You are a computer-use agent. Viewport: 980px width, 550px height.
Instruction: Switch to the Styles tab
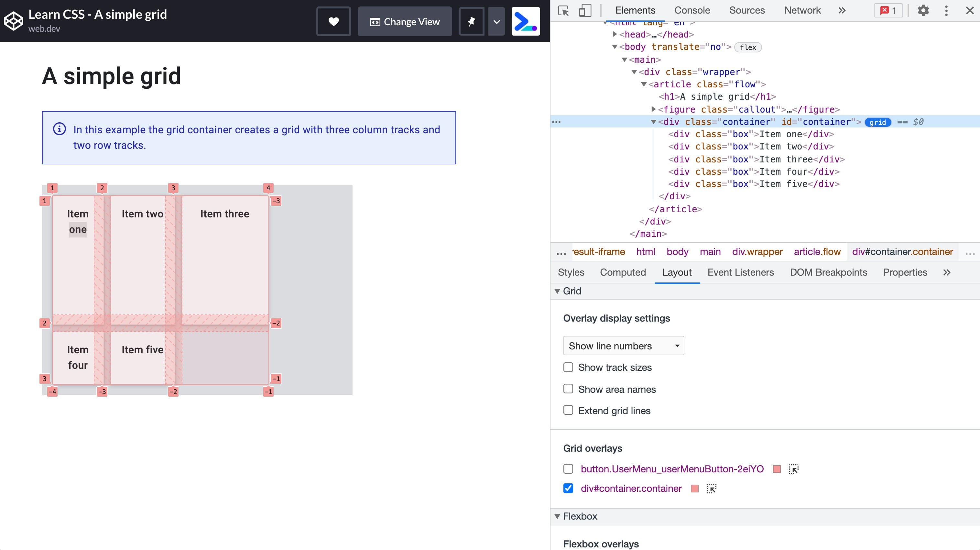point(572,272)
